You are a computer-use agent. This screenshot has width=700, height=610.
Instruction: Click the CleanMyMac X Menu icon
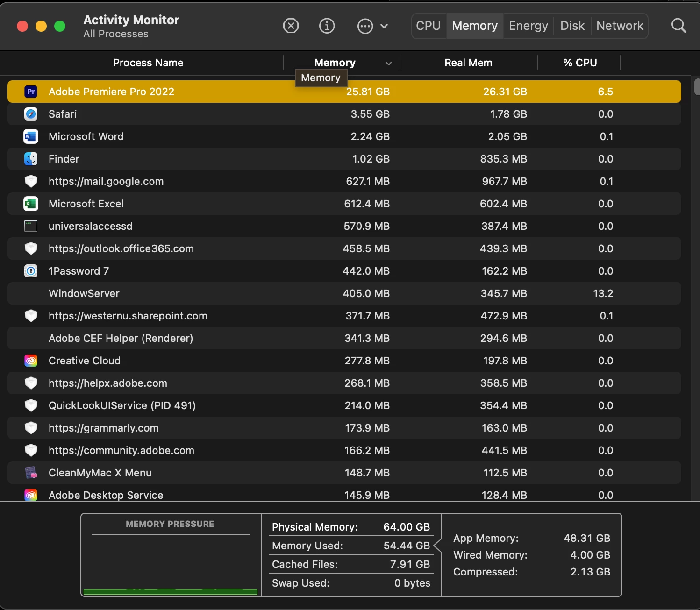point(31,473)
